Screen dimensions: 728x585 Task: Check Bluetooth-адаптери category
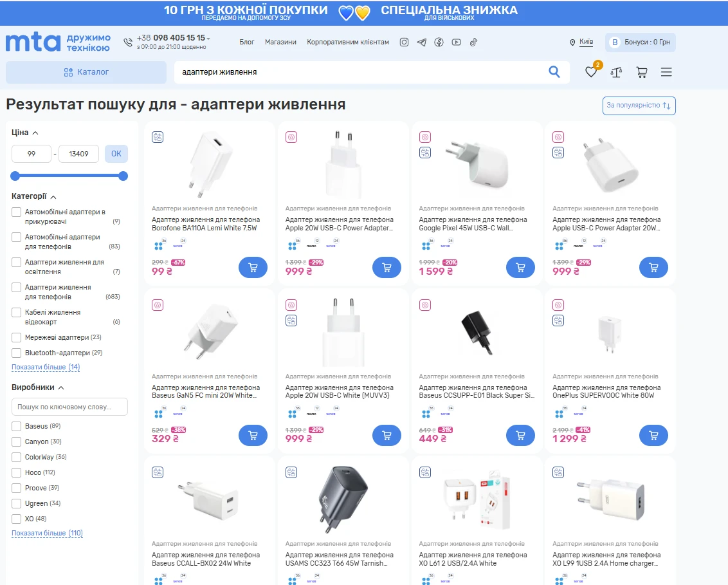tap(16, 353)
